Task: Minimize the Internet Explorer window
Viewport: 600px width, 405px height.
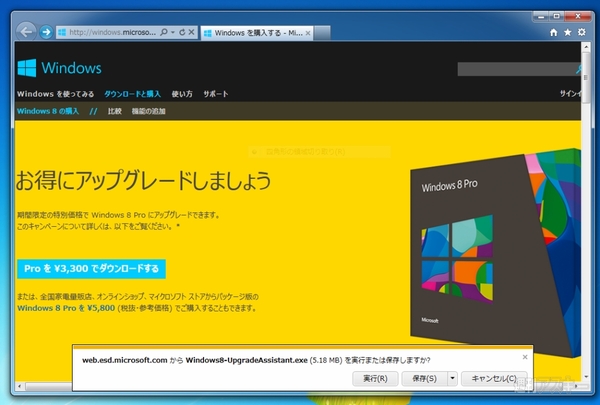Action: point(541,16)
